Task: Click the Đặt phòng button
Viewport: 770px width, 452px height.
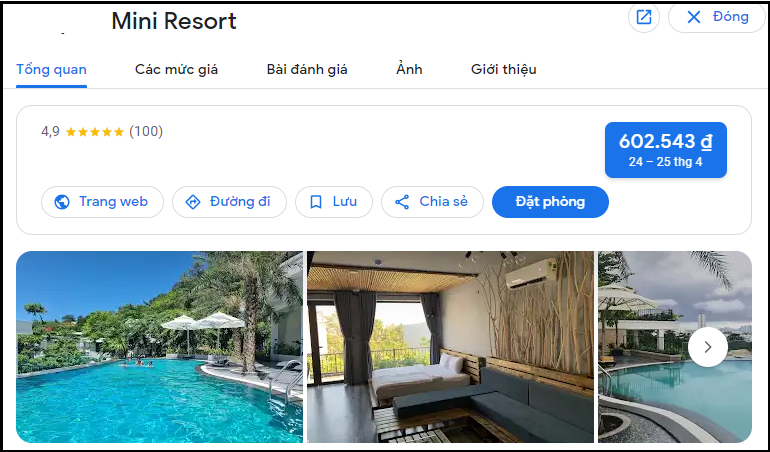Action: point(550,202)
